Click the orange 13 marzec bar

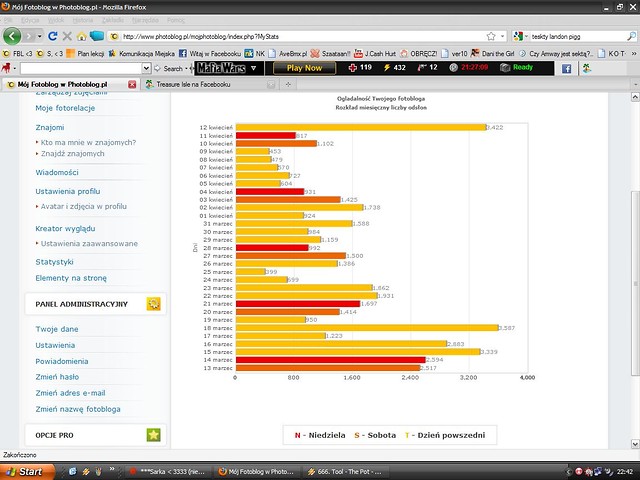point(328,368)
